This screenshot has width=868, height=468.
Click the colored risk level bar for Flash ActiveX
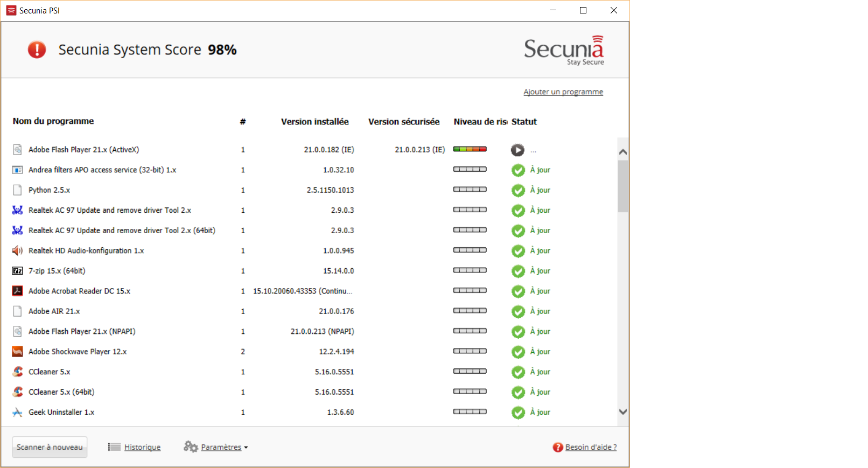pyautogui.click(x=470, y=149)
